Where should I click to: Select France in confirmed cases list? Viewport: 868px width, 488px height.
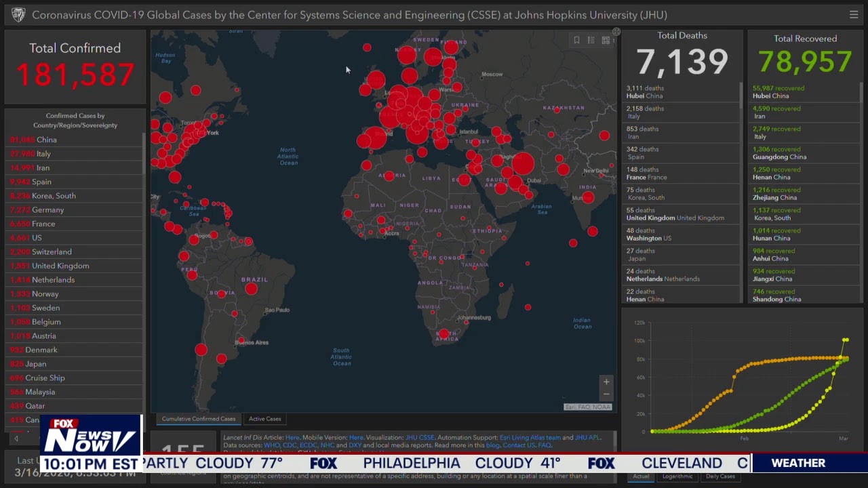[x=75, y=224]
